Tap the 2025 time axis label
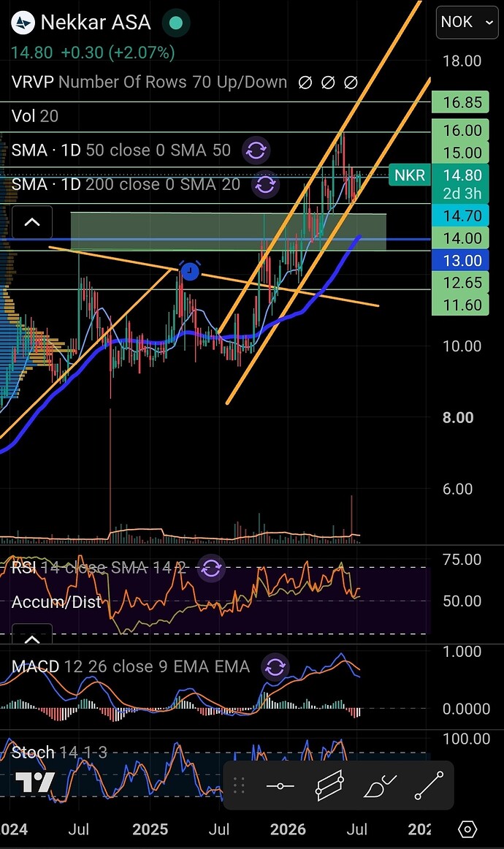This screenshot has height=849, width=504. (150, 829)
